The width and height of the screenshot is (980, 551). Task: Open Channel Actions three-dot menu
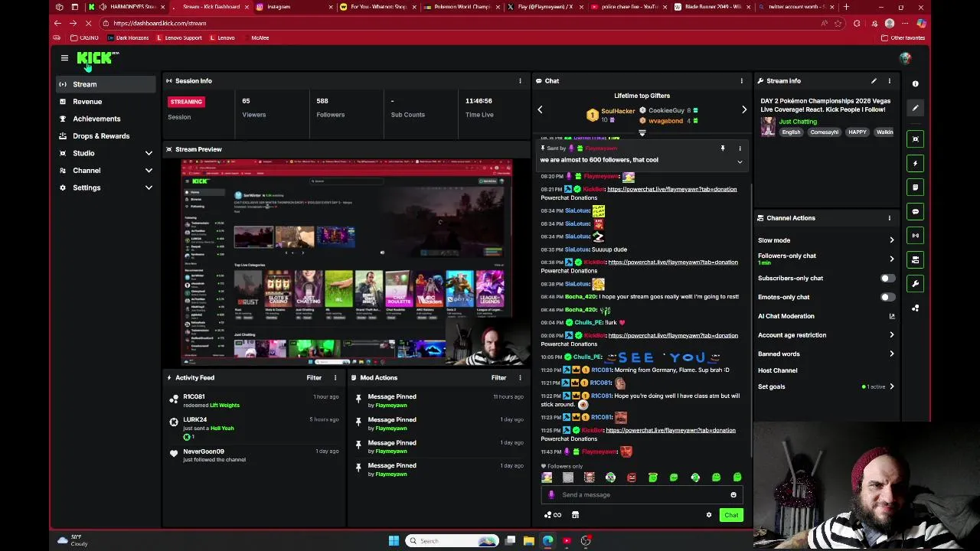tap(890, 218)
